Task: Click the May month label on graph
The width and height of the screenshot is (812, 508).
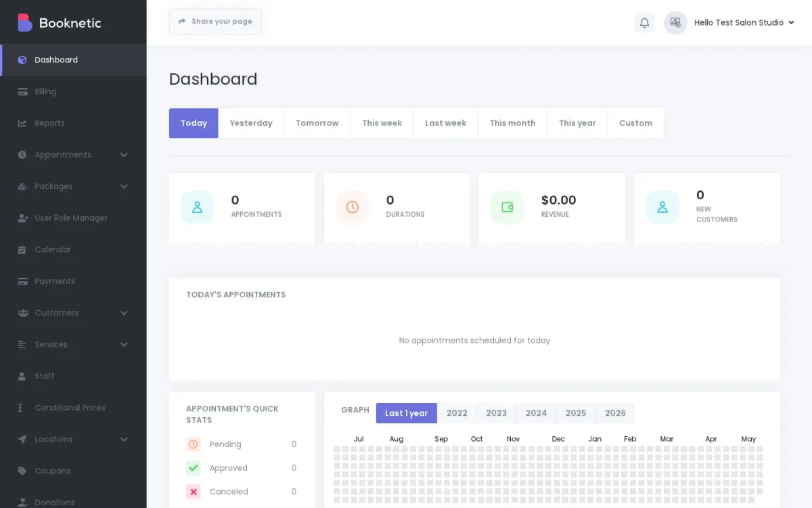Action: pos(748,439)
